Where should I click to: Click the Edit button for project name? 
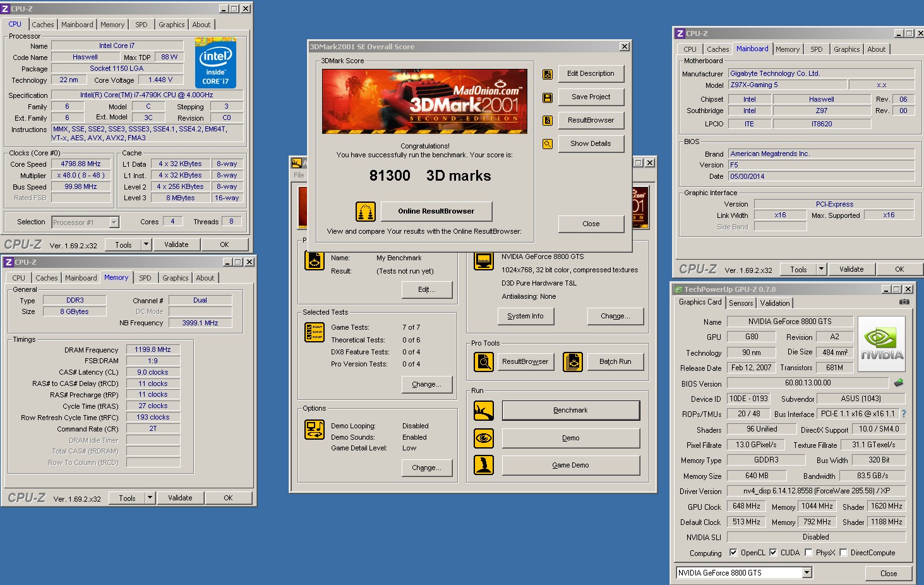click(427, 290)
